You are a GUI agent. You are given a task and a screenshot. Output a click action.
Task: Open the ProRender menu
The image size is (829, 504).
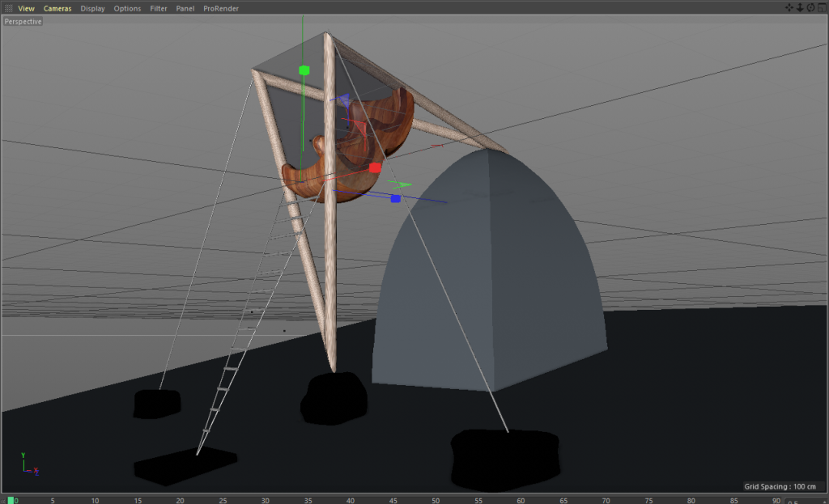point(221,8)
